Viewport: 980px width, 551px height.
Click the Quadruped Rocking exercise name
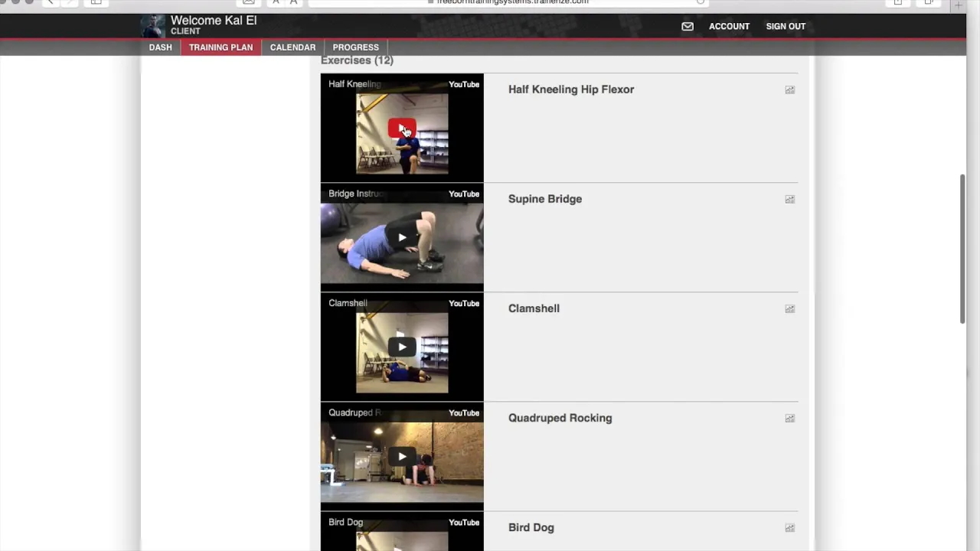(x=560, y=418)
